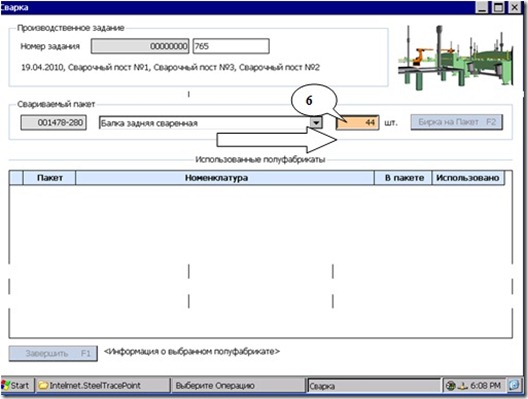Open the Start menu
Image resolution: width=528 pixels, height=399 pixels.
[x=18, y=386]
